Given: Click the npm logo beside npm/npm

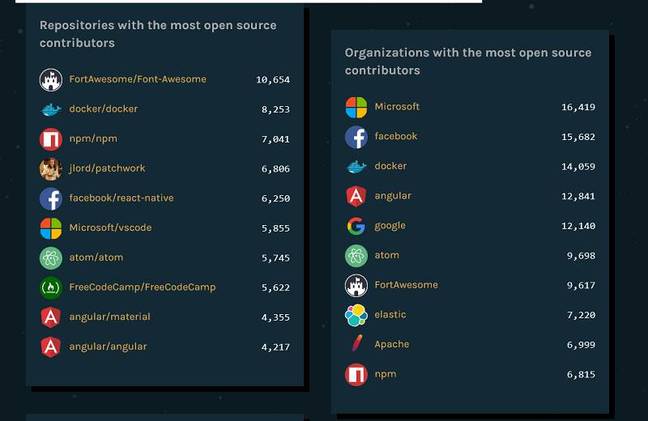Looking at the screenshot, I should tap(51, 139).
